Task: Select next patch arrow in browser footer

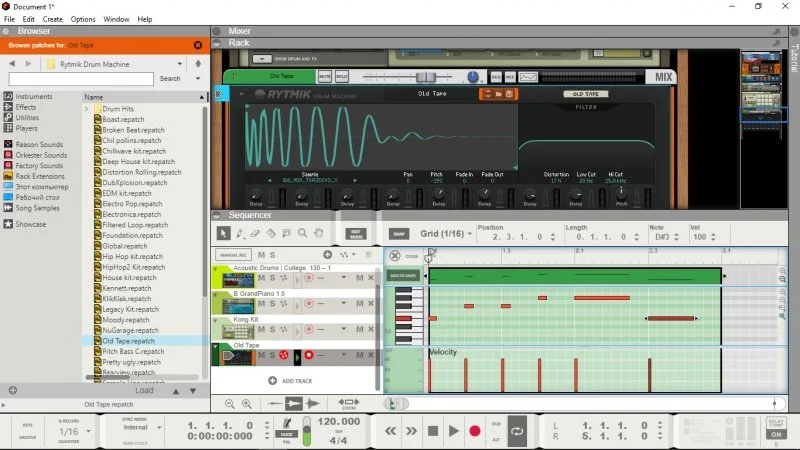Action: pyautogui.click(x=193, y=391)
